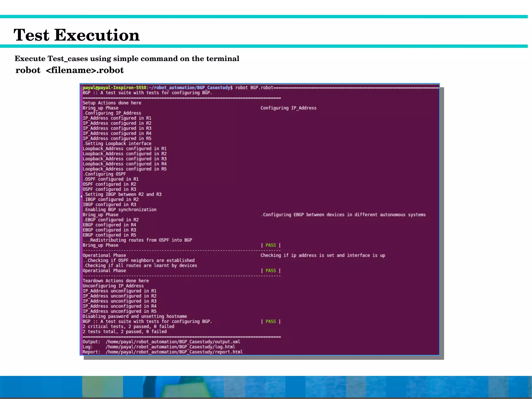Click the 'robot <filename>.robot' command text
The height and width of the screenshot is (399, 532).
click(69, 70)
